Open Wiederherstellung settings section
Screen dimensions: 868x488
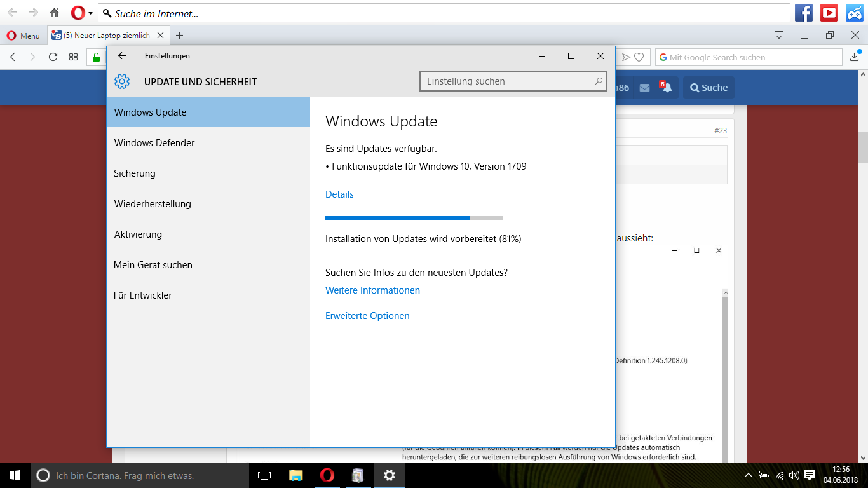tap(208, 203)
